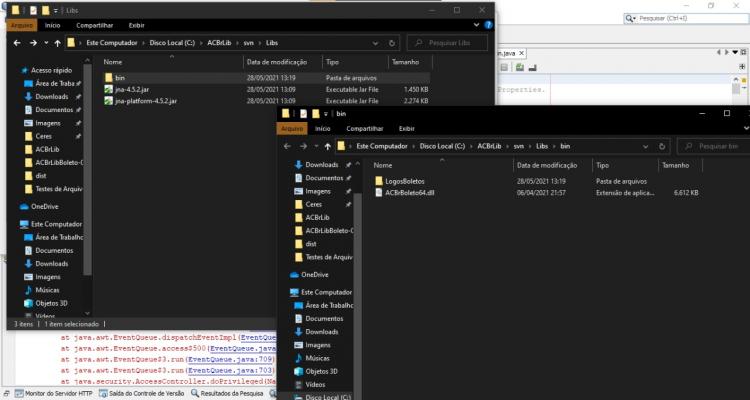The width and height of the screenshot is (750, 400).
Task: Expand the ribbon chevron in Libs window
Action: (477, 25)
